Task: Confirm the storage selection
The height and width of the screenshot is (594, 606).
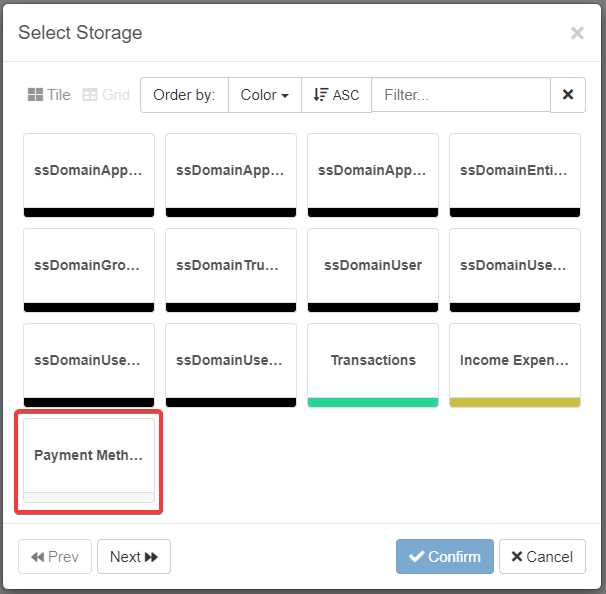Action: point(444,557)
